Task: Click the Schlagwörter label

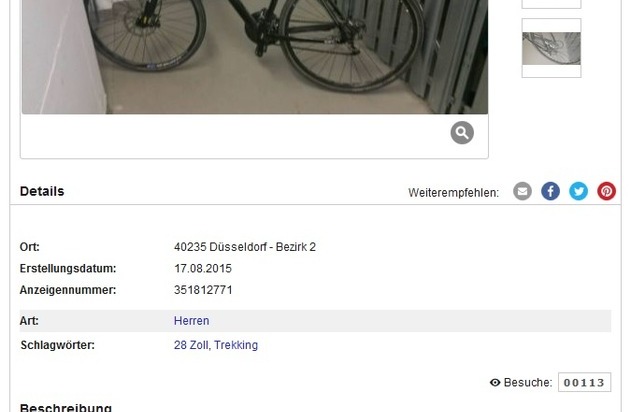Action: [x=57, y=345]
